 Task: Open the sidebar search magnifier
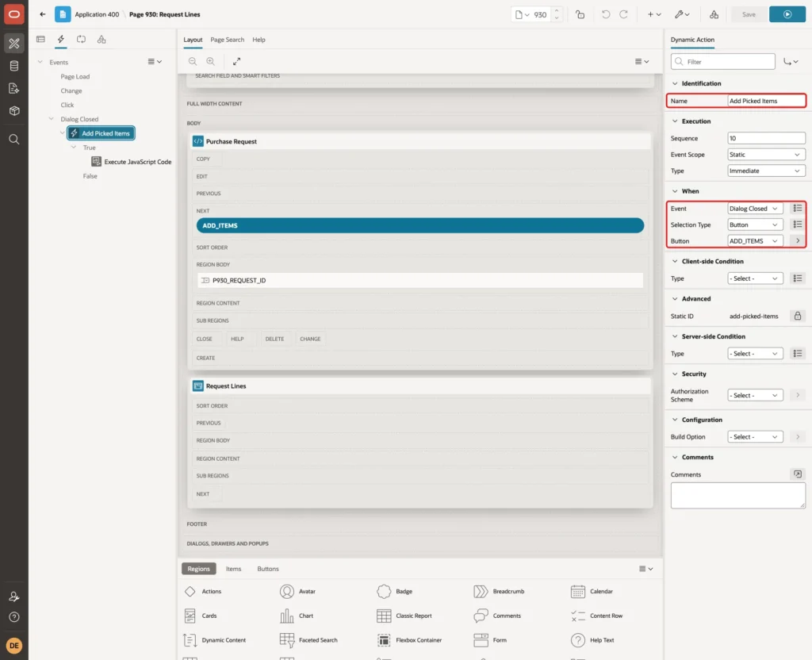point(14,140)
